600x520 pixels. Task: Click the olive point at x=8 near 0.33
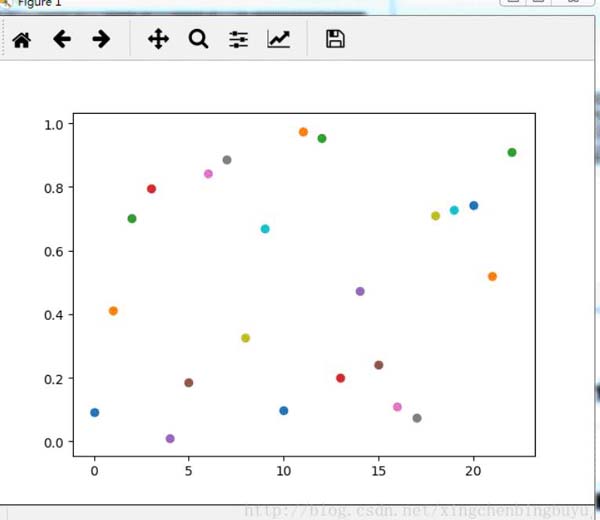click(x=245, y=338)
